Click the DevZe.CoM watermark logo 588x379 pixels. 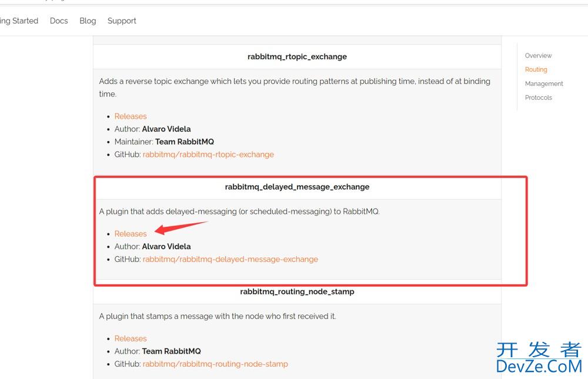point(539,358)
